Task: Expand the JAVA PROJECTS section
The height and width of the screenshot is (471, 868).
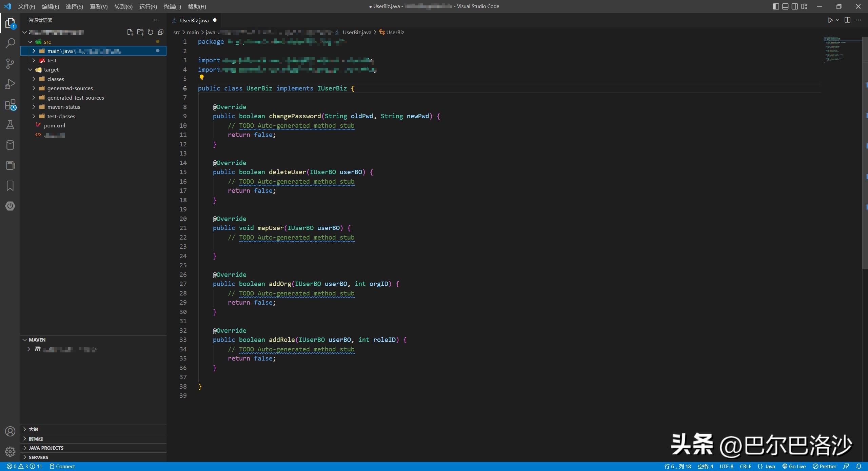Action: tap(93, 448)
